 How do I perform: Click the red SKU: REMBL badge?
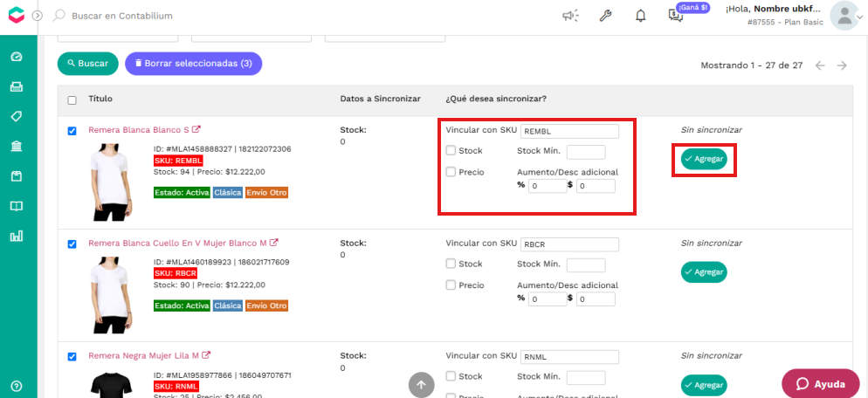178,161
